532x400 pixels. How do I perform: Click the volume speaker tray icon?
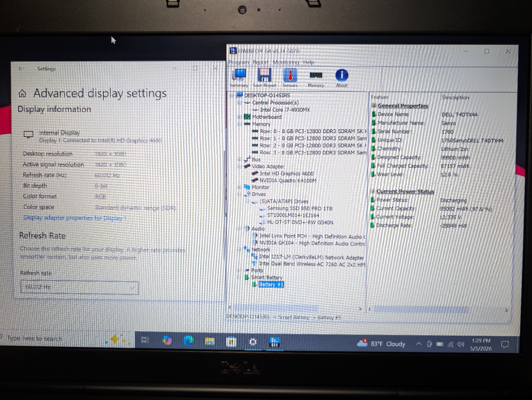click(461, 344)
